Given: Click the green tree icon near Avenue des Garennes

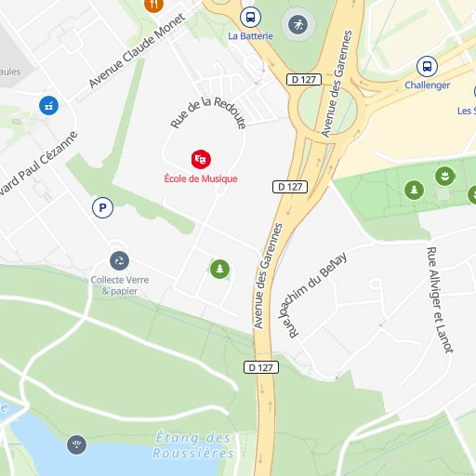Looking at the screenshot, I should point(219,269).
